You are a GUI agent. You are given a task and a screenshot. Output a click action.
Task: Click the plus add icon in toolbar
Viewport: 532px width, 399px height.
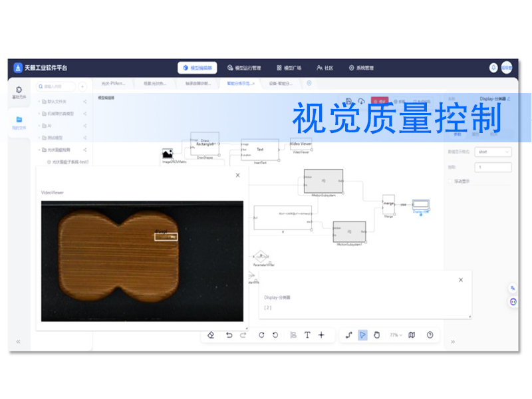321,335
